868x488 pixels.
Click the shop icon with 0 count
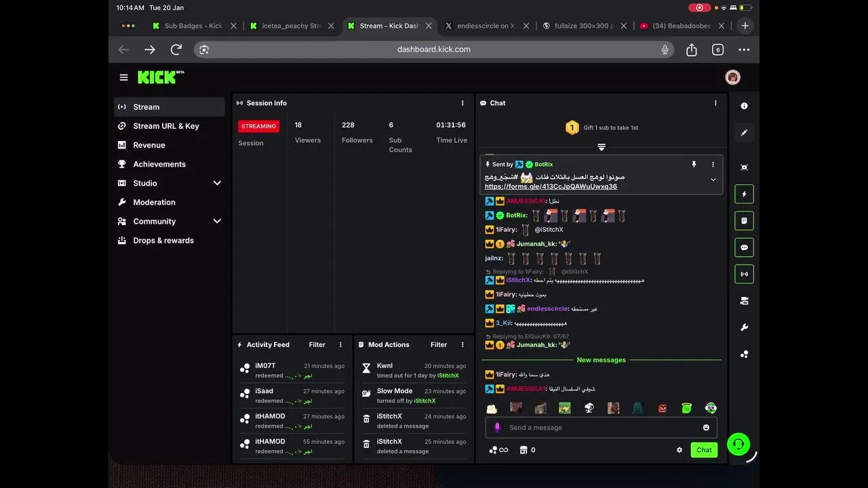tap(528, 450)
